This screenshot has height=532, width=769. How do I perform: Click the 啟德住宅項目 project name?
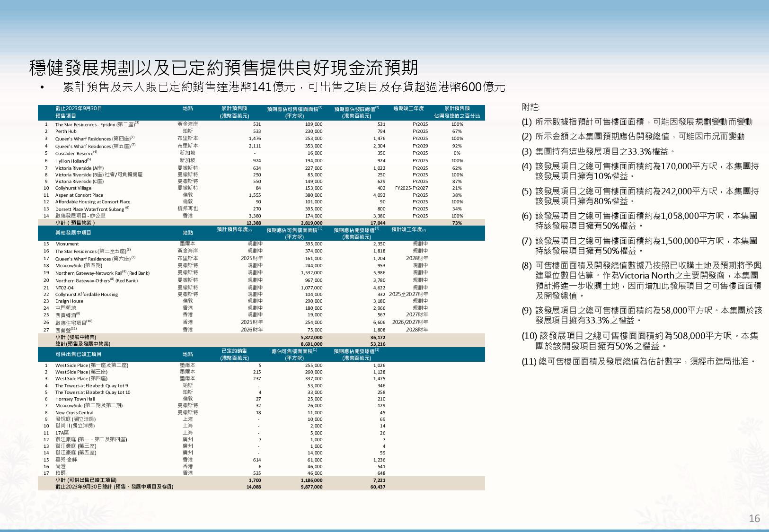point(73,323)
